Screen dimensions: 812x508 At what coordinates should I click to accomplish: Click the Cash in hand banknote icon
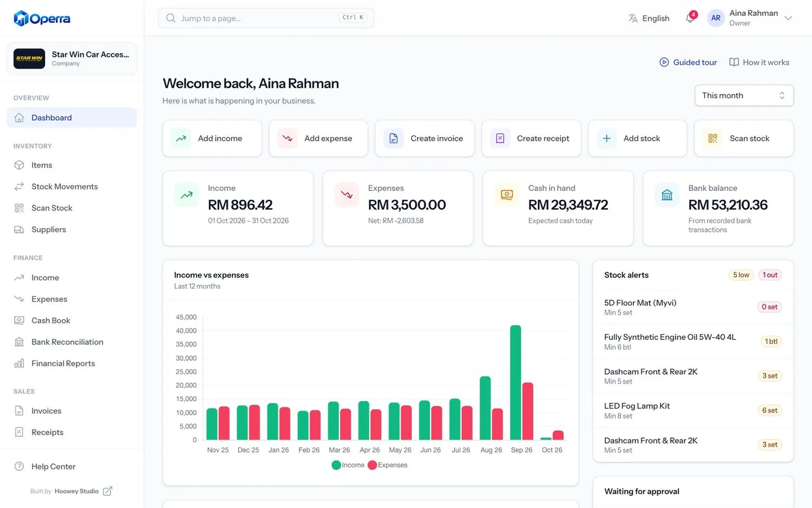pyautogui.click(x=507, y=195)
